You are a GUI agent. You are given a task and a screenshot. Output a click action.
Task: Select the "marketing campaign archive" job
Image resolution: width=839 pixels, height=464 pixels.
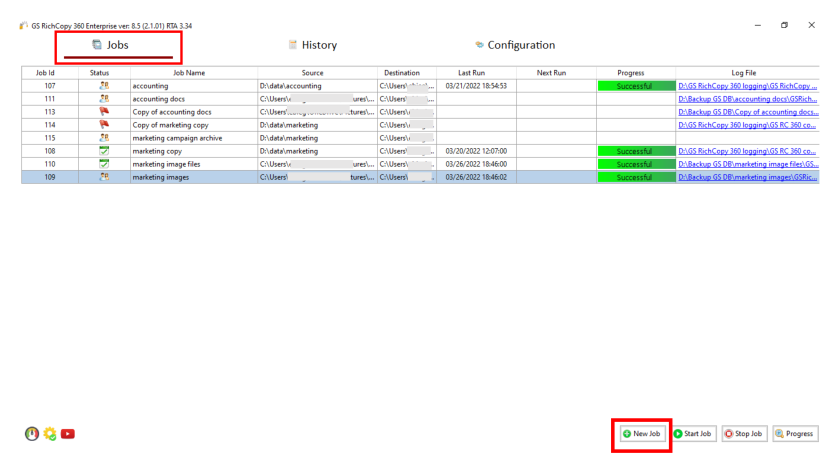[177, 138]
